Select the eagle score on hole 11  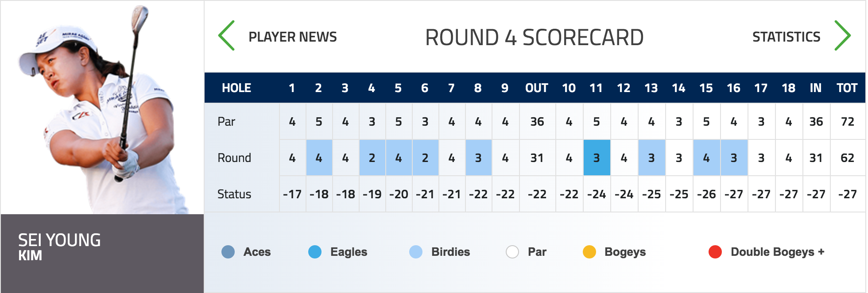tap(597, 158)
